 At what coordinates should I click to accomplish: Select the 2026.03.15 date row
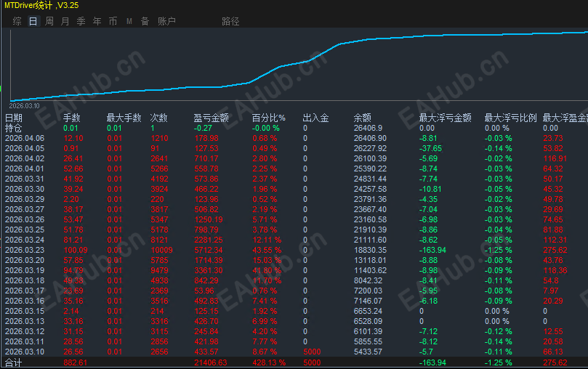25,311
